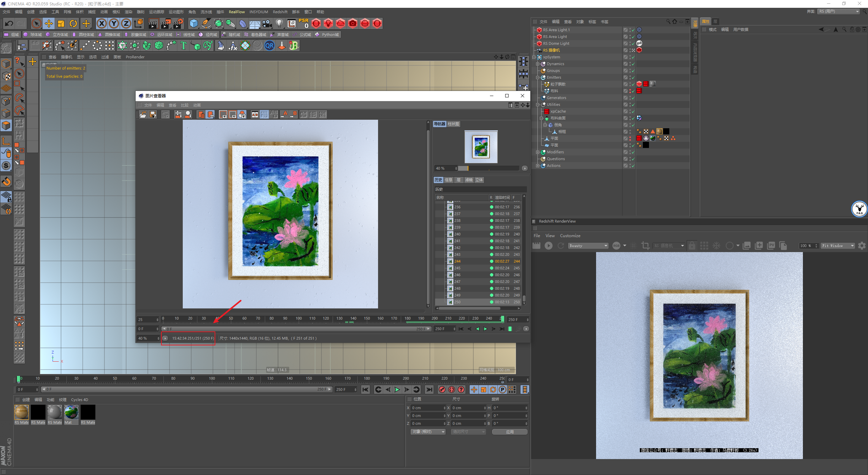The width and height of the screenshot is (868, 475).
Task: Click record active objects keyframe button
Action: click(x=442, y=389)
